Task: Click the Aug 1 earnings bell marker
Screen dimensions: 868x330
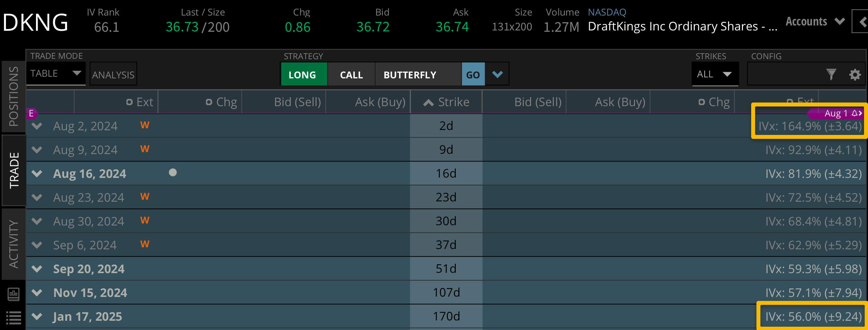Action: pyautogui.click(x=854, y=113)
